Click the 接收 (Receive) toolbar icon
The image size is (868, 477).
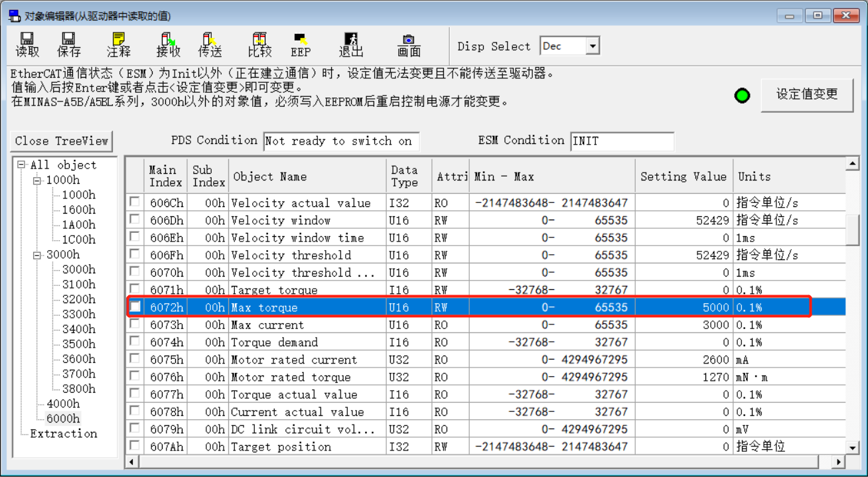click(x=169, y=44)
